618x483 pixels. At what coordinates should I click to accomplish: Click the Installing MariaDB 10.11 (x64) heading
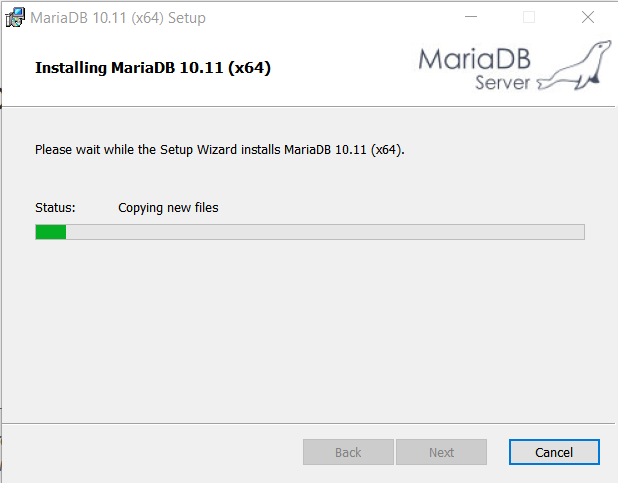pyautogui.click(x=153, y=68)
